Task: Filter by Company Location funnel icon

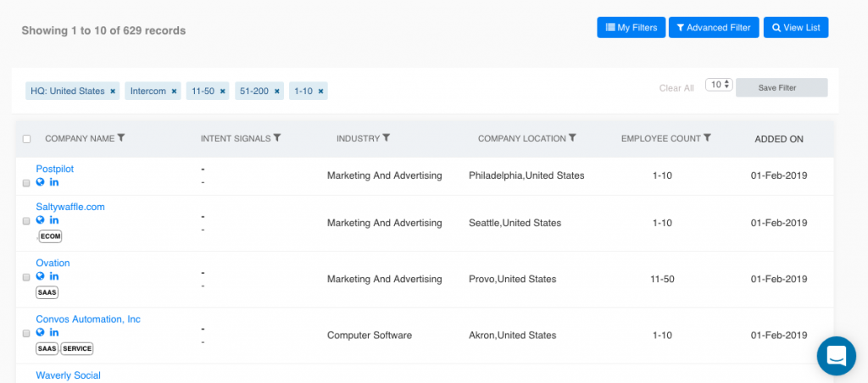Action: (x=572, y=138)
